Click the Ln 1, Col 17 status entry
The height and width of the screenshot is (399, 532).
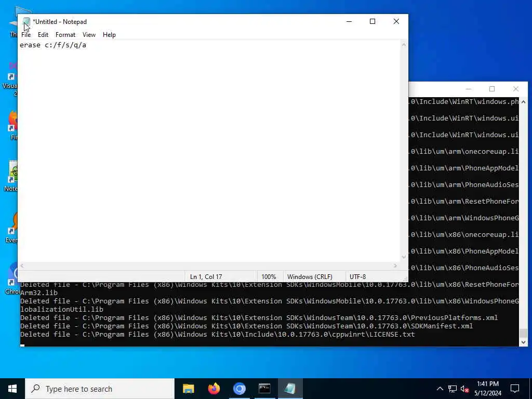(206, 277)
